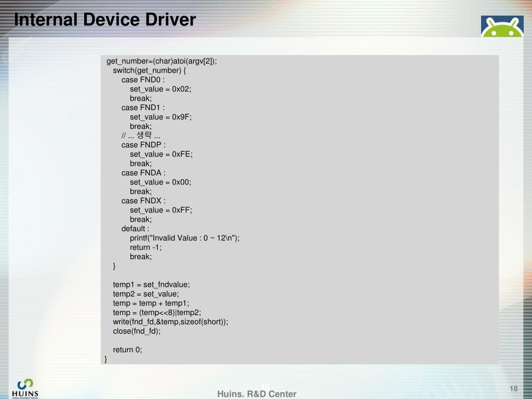The width and height of the screenshot is (532, 399).
Task: Click 'temp2 = set_value;' line
Action: 146,294
